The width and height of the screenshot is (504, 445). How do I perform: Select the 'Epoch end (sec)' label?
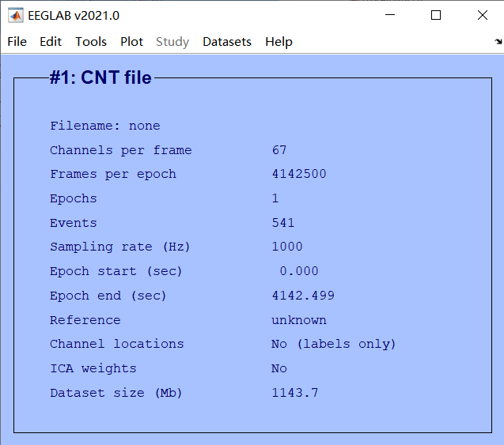[x=108, y=296]
